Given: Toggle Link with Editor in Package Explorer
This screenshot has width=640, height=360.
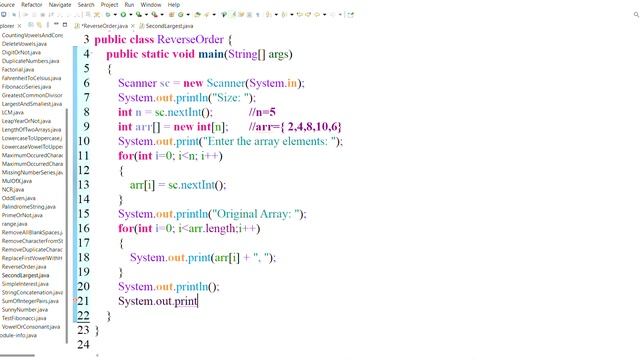Looking at the screenshot, I should click(x=39, y=25).
